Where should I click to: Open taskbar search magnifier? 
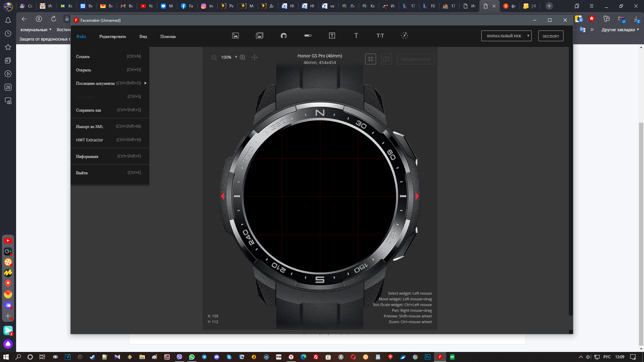tap(18, 357)
